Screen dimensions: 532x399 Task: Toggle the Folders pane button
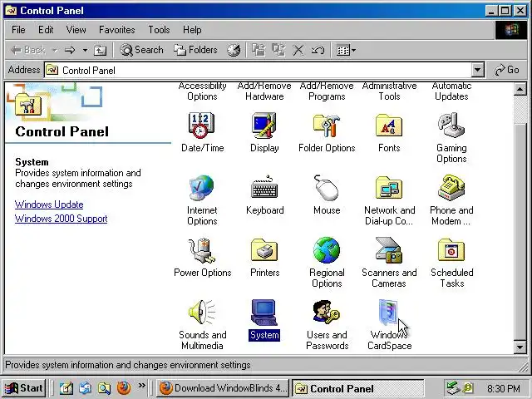[x=196, y=50]
